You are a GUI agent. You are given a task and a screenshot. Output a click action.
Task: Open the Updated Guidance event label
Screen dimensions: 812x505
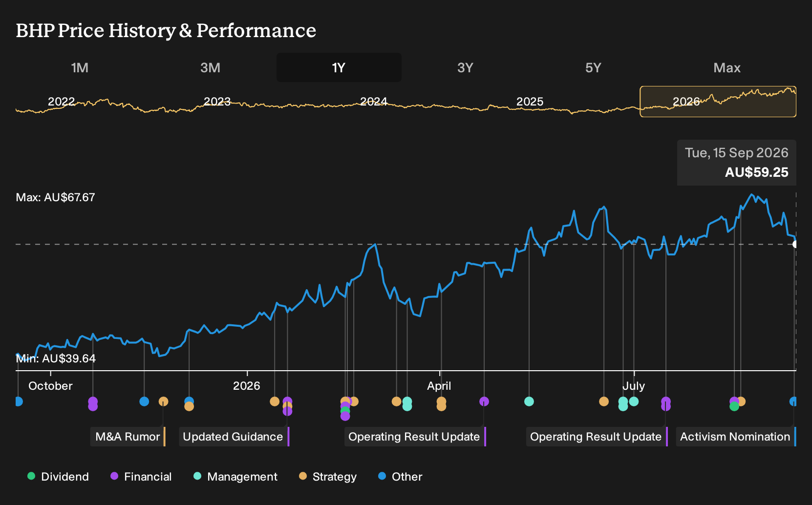point(234,437)
